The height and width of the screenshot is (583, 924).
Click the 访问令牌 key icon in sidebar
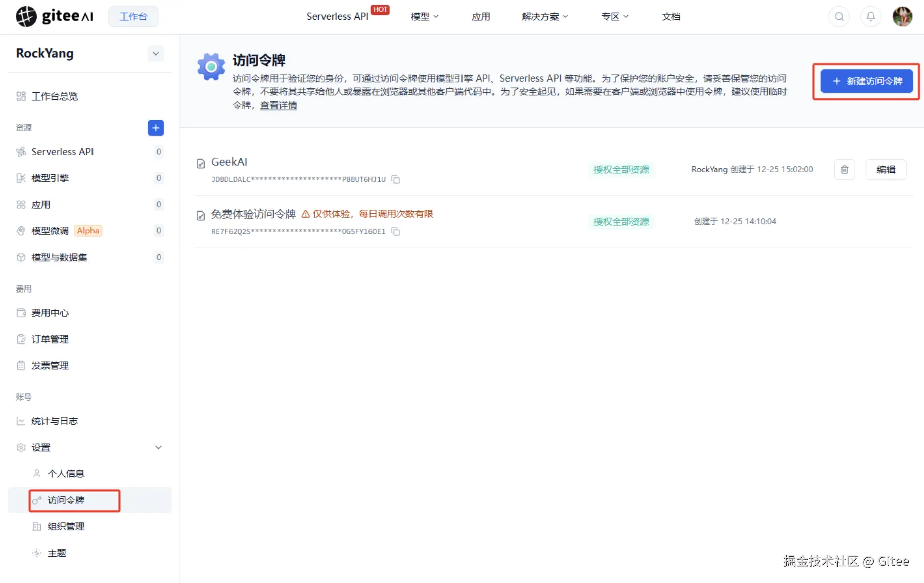(37, 500)
